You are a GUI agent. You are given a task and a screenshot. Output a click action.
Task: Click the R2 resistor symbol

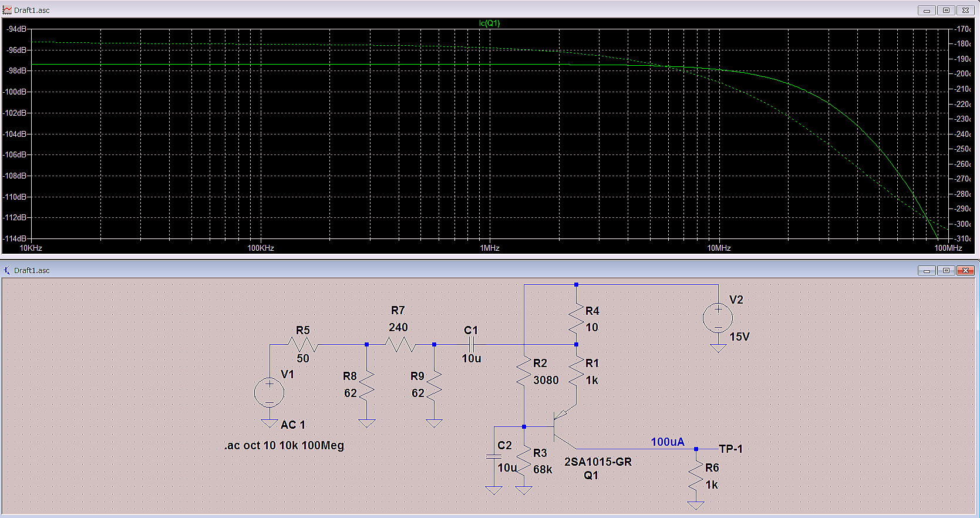(x=524, y=372)
